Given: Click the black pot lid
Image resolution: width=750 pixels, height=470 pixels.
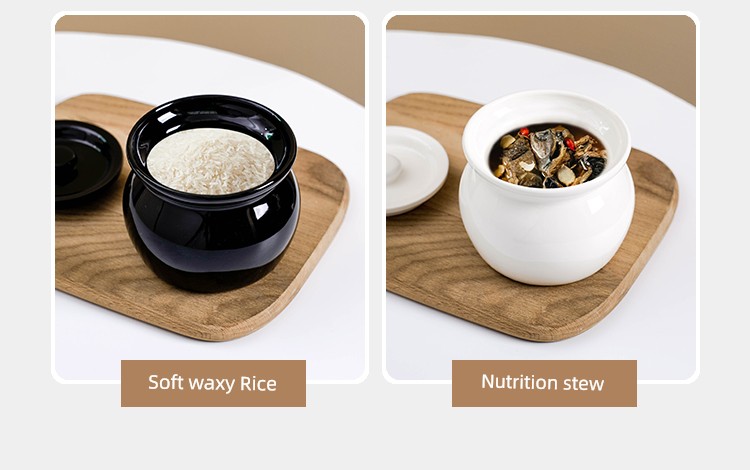Looking at the screenshot, I should coord(87,160).
